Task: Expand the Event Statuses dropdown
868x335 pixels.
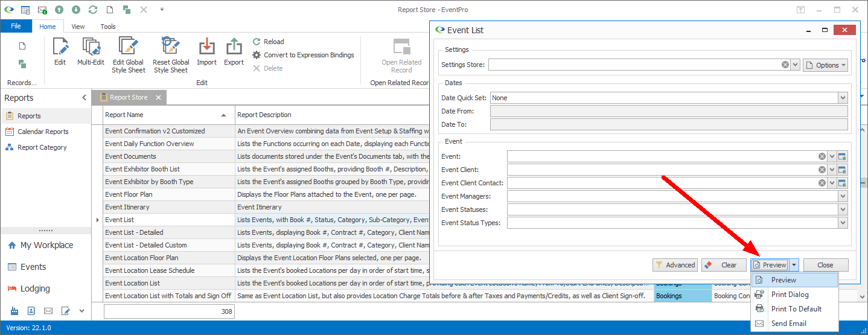Action: click(843, 209)
